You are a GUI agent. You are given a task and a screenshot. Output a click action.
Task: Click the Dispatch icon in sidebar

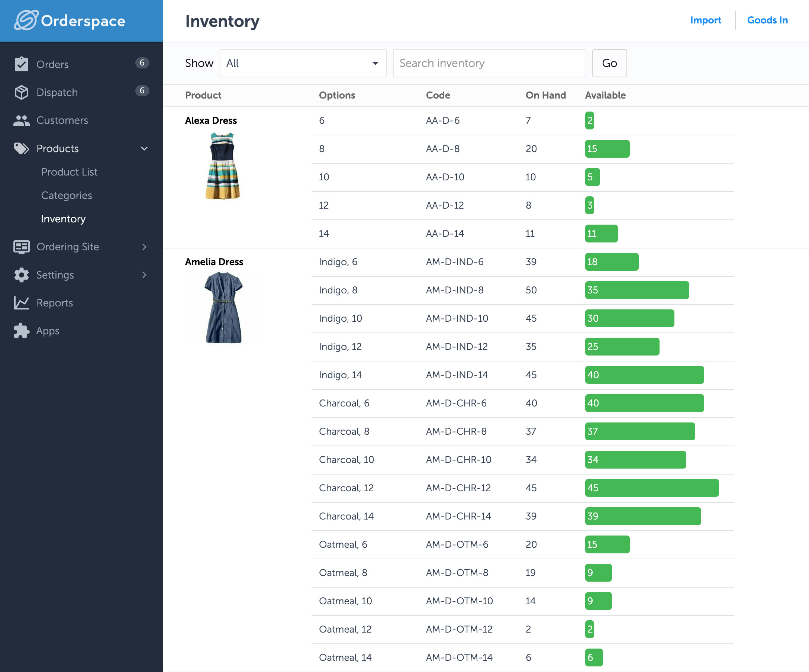tap(21, 92)
